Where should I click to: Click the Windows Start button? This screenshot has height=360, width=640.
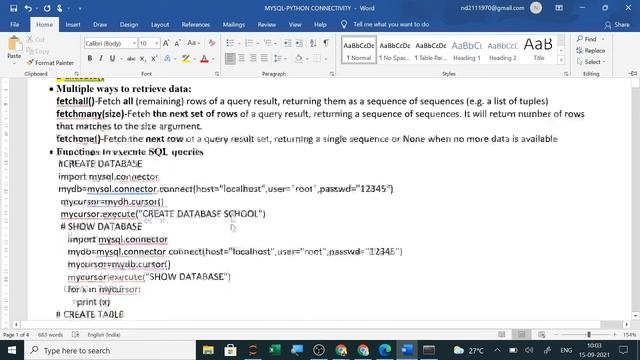click(12, 350)
